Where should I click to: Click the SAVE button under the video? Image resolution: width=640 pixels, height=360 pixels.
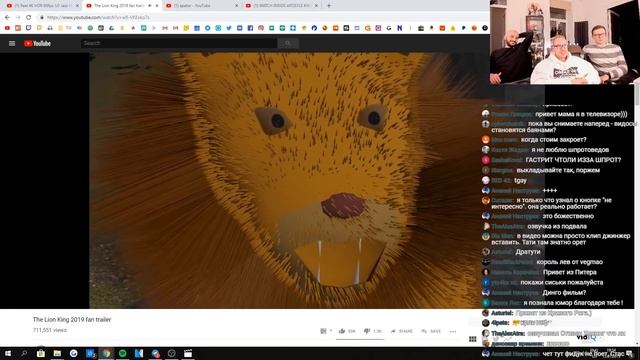431,331
